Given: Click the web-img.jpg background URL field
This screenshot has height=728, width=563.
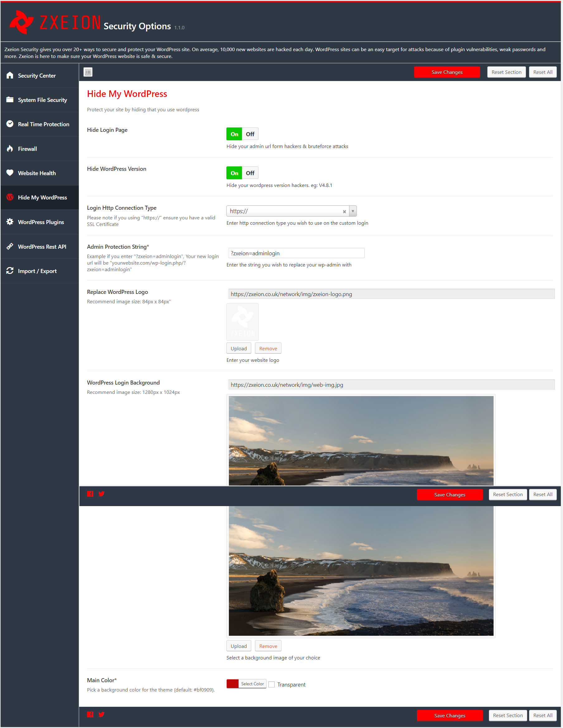Looking at the screenshot, I should point(391,385).
